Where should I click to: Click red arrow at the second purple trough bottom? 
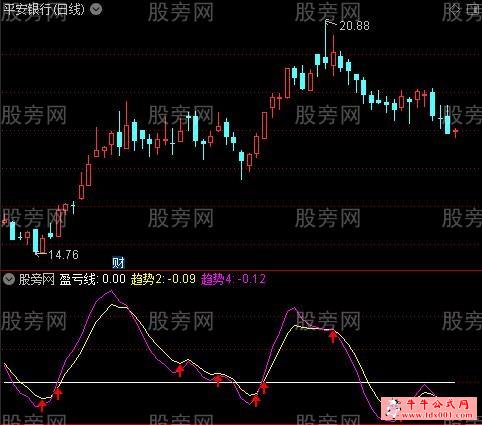[256, 400]
